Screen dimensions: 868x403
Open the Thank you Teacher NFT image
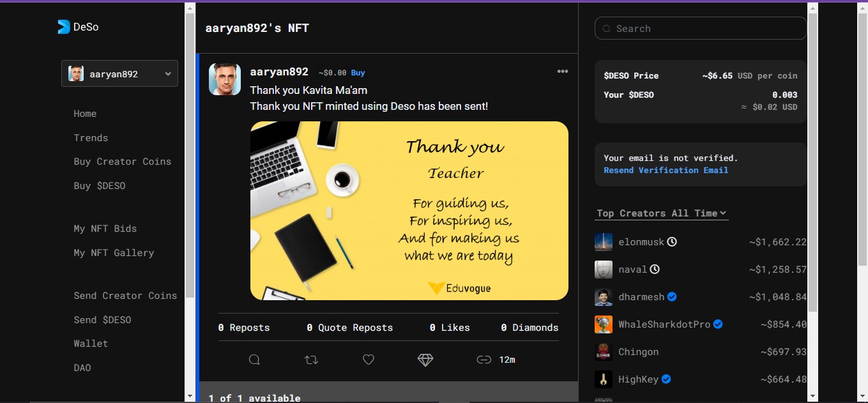pyautogui.click(x=409, y=211)
